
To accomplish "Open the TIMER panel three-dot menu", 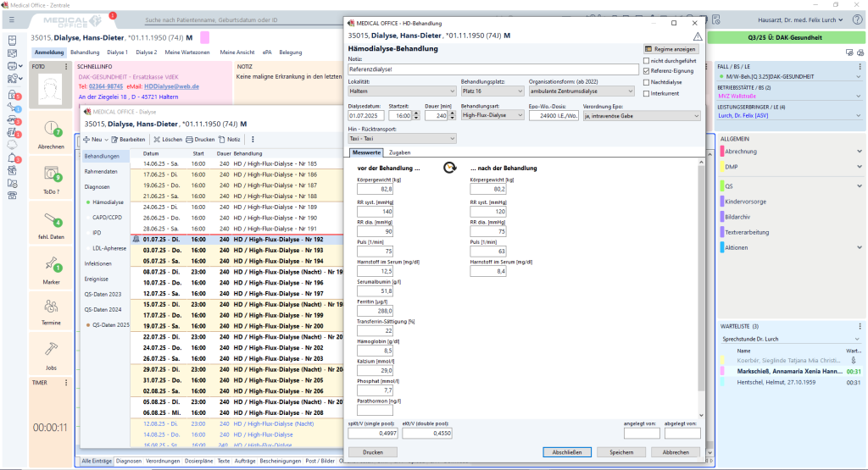I will click(x=66, y=383).
